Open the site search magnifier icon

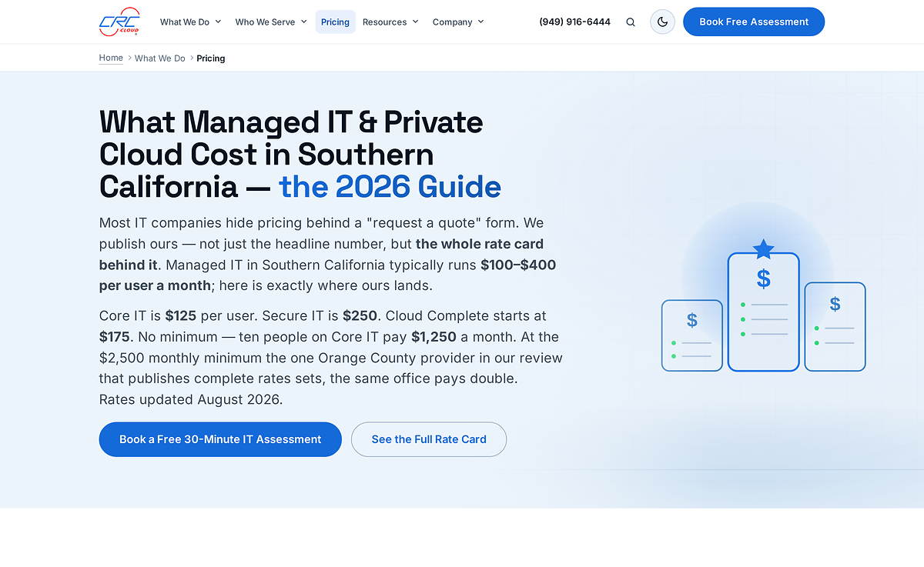631,22
